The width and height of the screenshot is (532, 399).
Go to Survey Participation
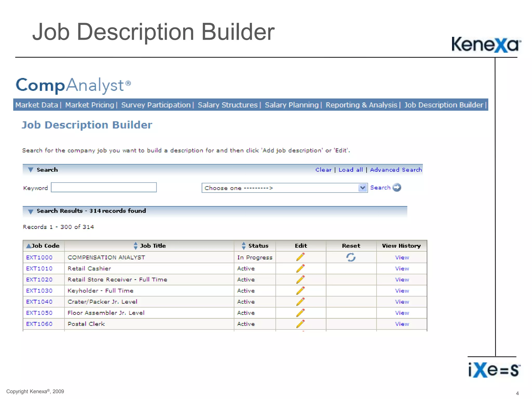click(x=156, y=105)
